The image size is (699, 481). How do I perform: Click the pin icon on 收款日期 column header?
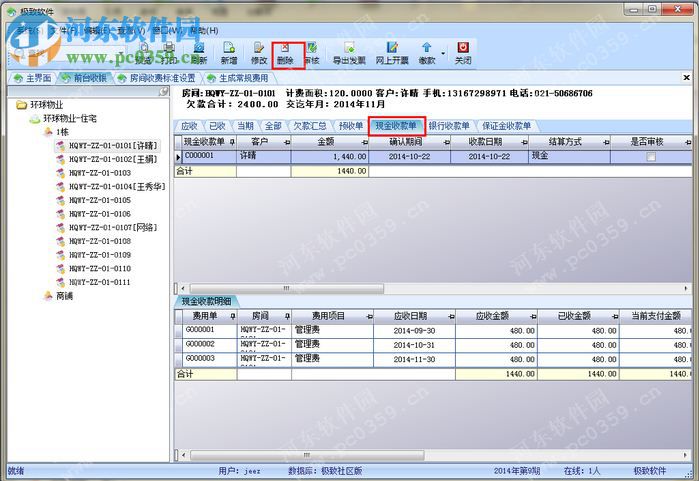(x=524, y=142)
